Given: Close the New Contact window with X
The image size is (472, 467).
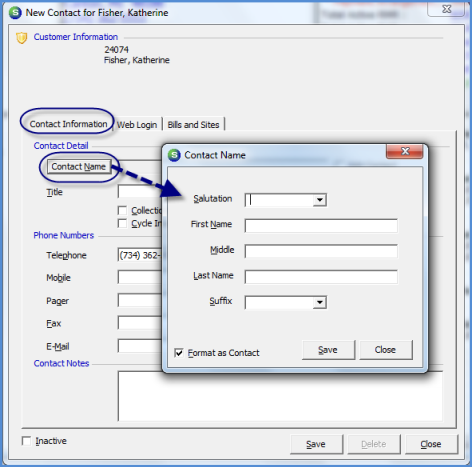Looking at the screenshot, I should pyautogui.click(x=446, y=9).
